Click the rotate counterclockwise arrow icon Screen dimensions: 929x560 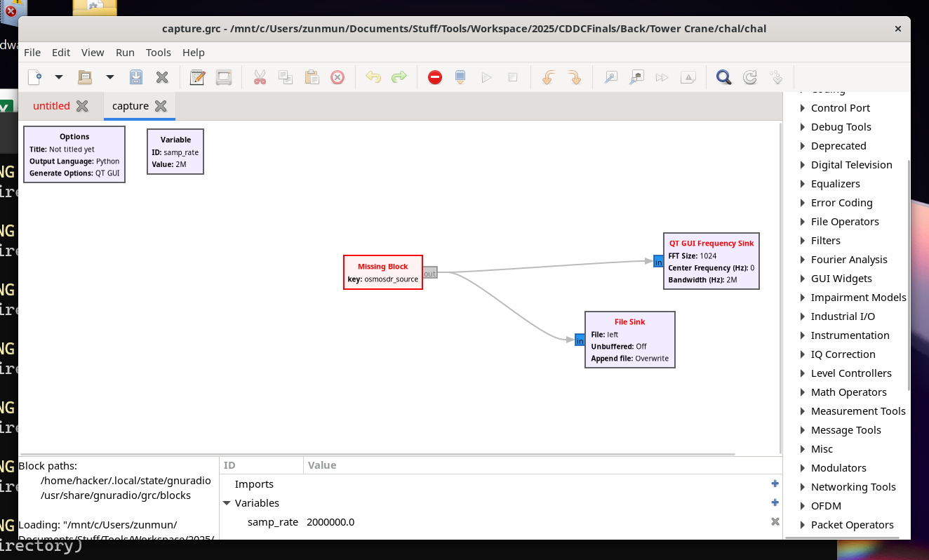549,77
